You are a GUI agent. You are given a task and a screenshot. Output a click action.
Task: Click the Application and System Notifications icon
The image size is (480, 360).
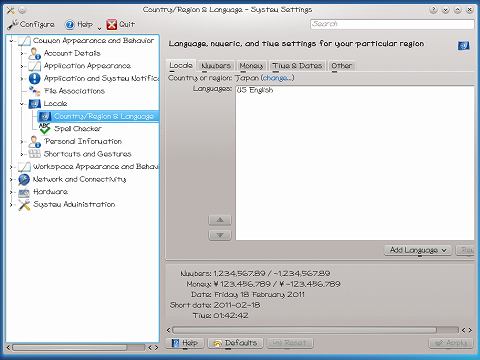pyautogui.click(x=34, y=78)
